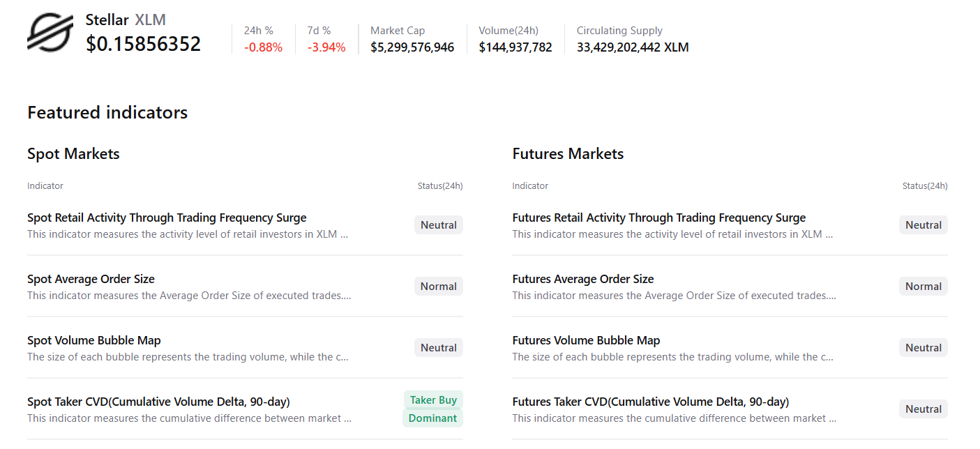Image resolution: width=980 pixels, height=449 pixels.
Task: Click the Stellar XLM logo icon
Action: pyautogui.click(x=50, y=33)
